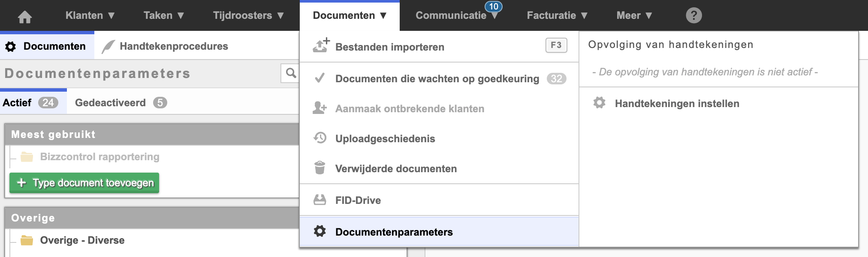
Task: Select Bizzcontrol rapportering tree item
Action: pyautogui.click(x=99, y=157)
